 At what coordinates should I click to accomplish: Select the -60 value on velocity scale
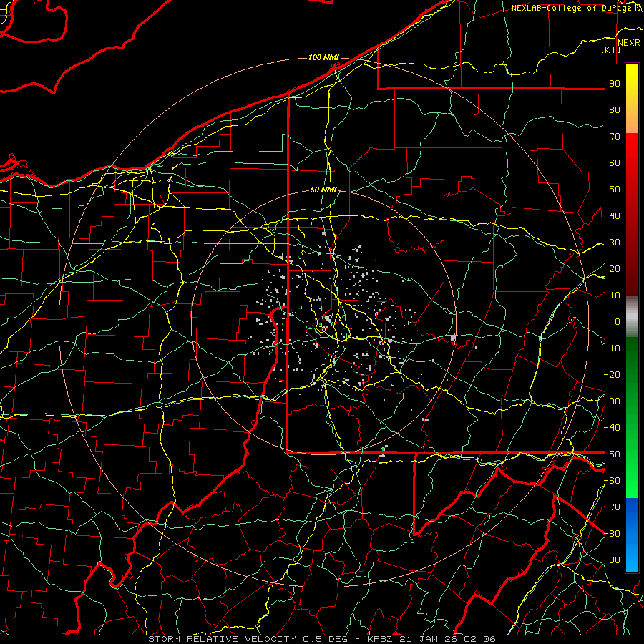[612, 481]
